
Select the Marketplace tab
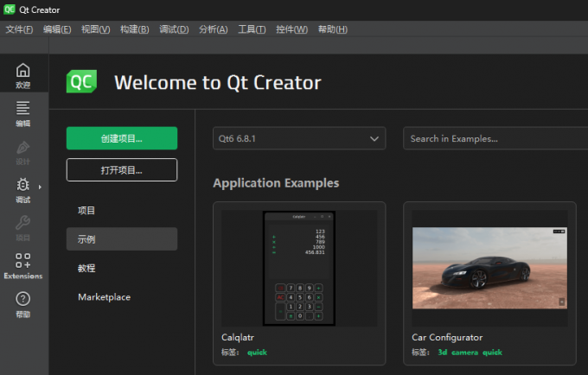(x=104, y=297)
